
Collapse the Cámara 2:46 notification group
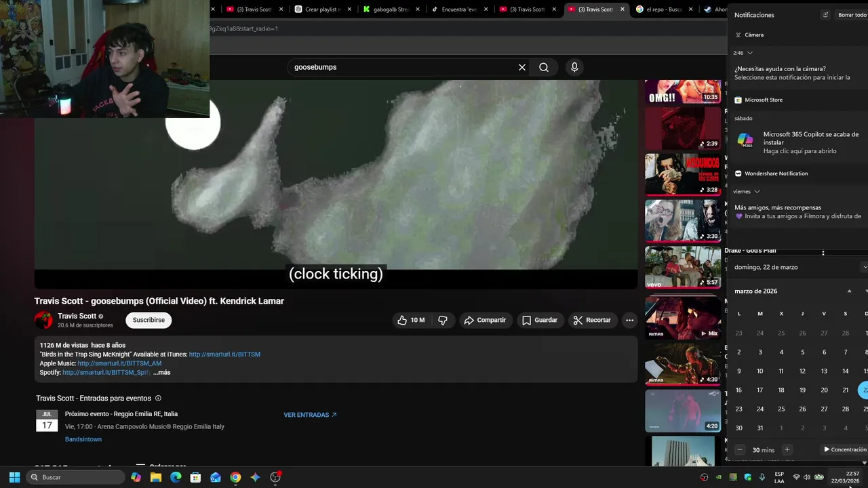(749, 53)
